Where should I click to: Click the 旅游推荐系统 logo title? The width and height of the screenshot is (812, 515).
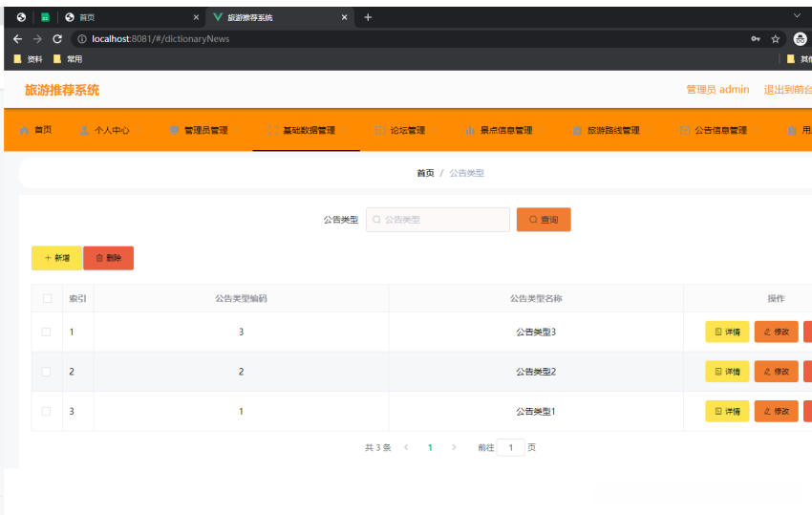click(x=62, y=90)
